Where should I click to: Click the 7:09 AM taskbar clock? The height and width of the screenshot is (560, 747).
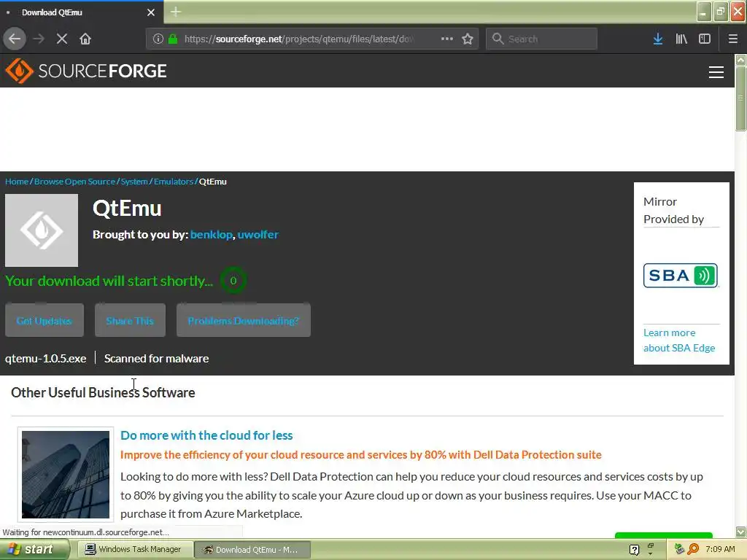coord(720,550)
